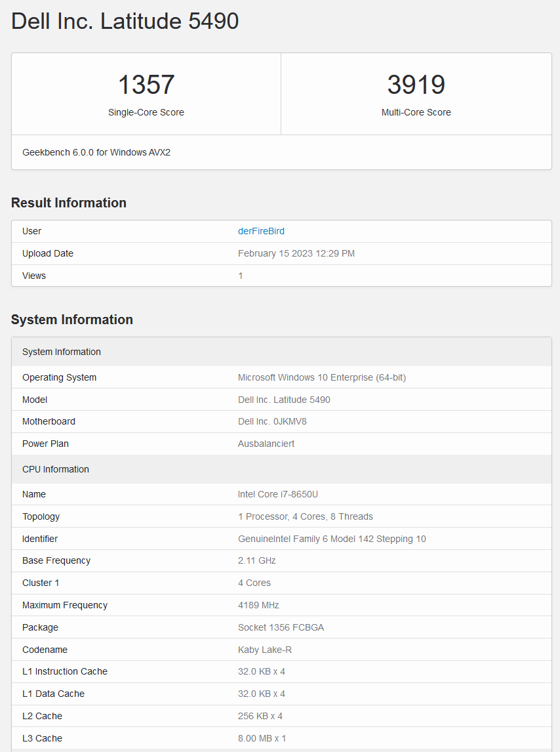Click the 4189 MHz maximum frequency value
The image size is (560, 752).
(258, 605)
